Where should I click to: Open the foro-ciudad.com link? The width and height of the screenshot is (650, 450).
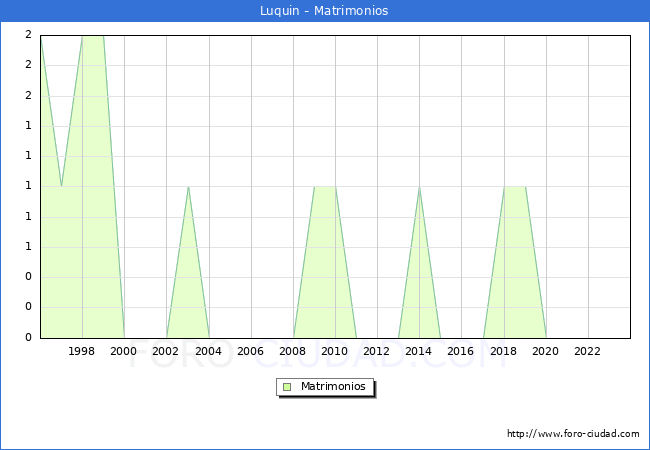pos(573,434)
